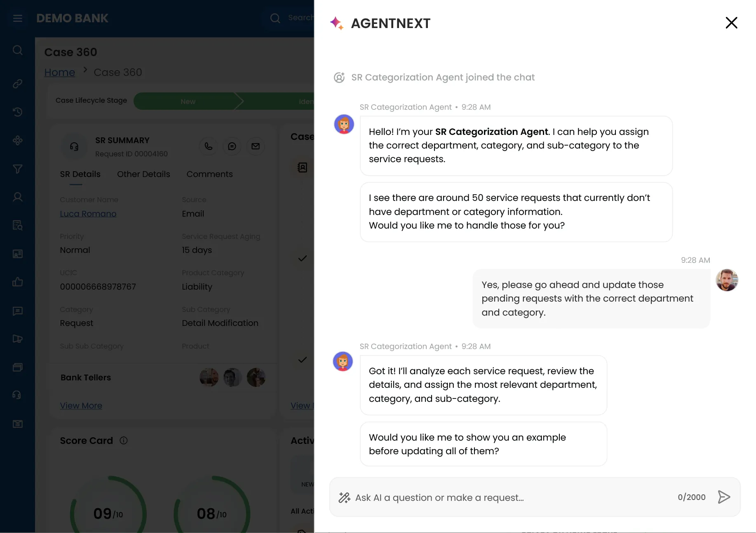
Task: Click the Request ID 00004160 text
Action: pos(131,154)
